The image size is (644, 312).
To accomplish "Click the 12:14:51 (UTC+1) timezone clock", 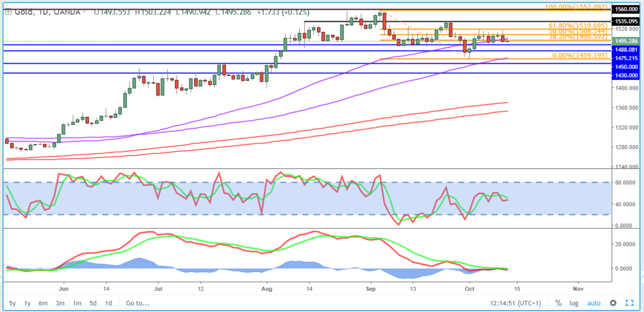I will coord(515,303).
